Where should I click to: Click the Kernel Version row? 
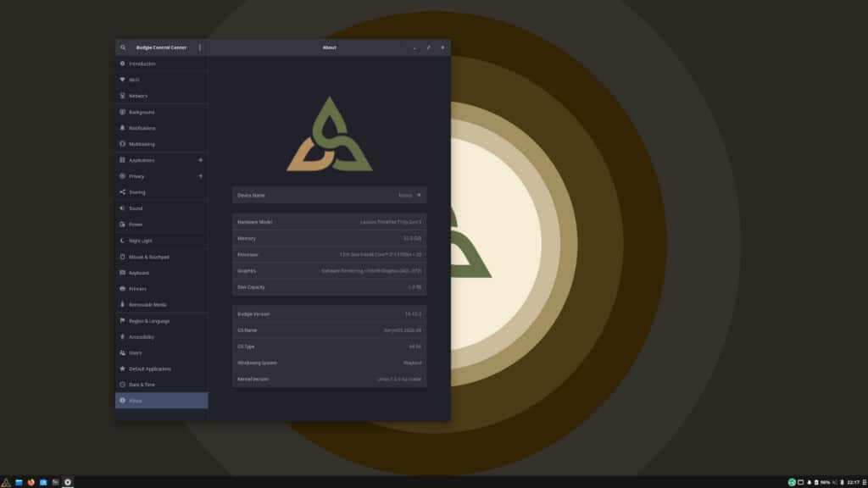click(330, 379)
